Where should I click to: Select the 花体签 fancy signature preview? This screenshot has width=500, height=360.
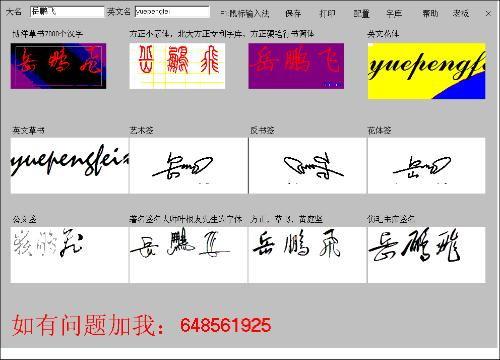tap(427, 166)
